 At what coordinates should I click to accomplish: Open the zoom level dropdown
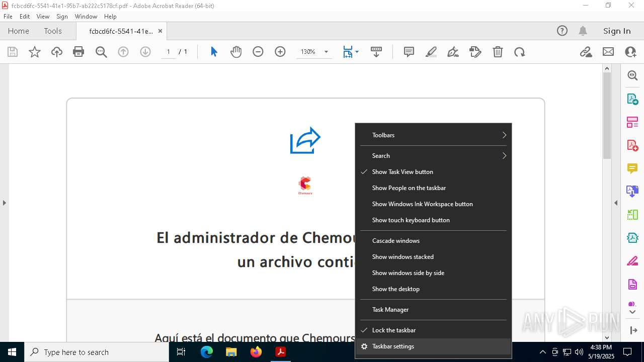coord(326,52)
